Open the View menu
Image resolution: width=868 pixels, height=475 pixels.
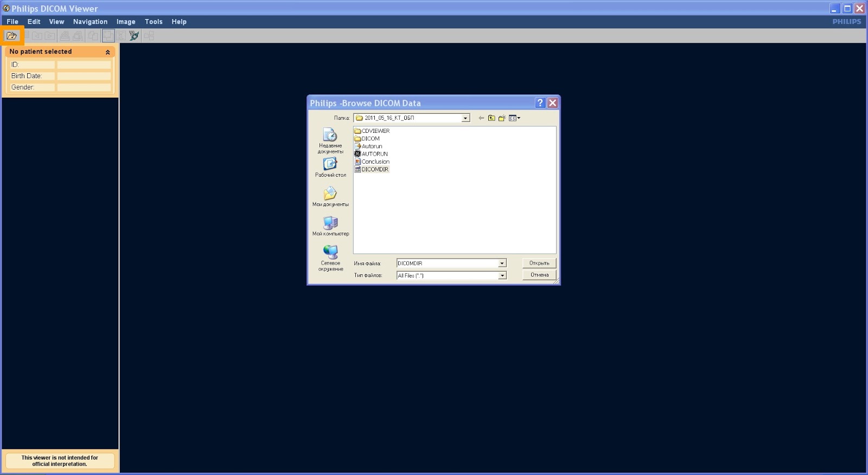(x=56, y=22)
